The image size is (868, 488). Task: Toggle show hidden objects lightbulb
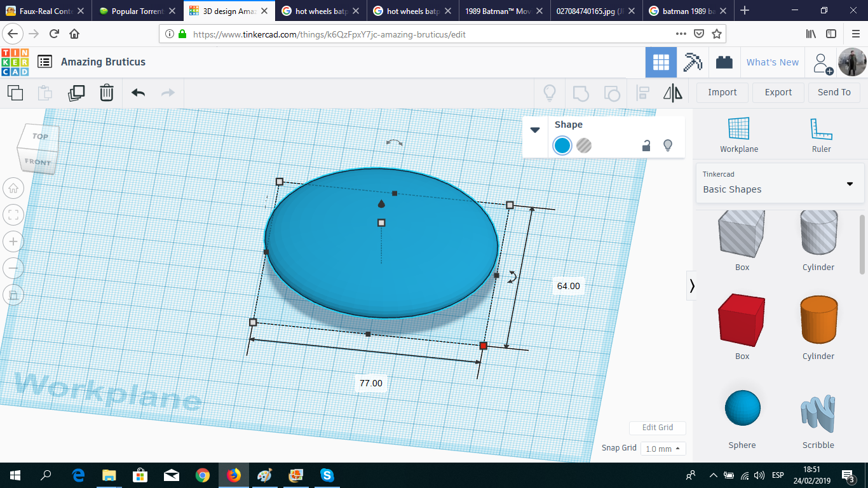tap(550, 93)
